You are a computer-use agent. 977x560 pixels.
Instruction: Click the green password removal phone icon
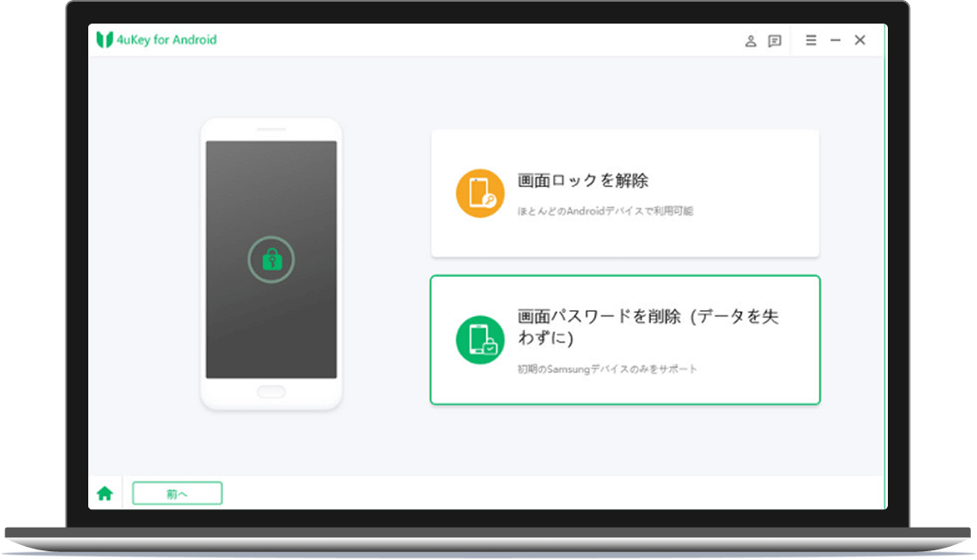[479, 339]
